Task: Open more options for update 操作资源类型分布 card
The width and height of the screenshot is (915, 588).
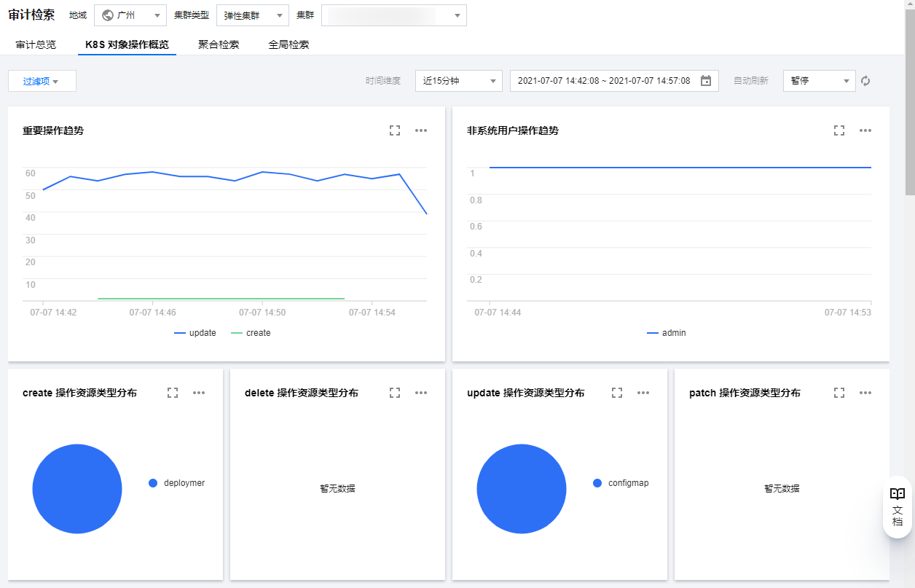Action: coord(643,393)
